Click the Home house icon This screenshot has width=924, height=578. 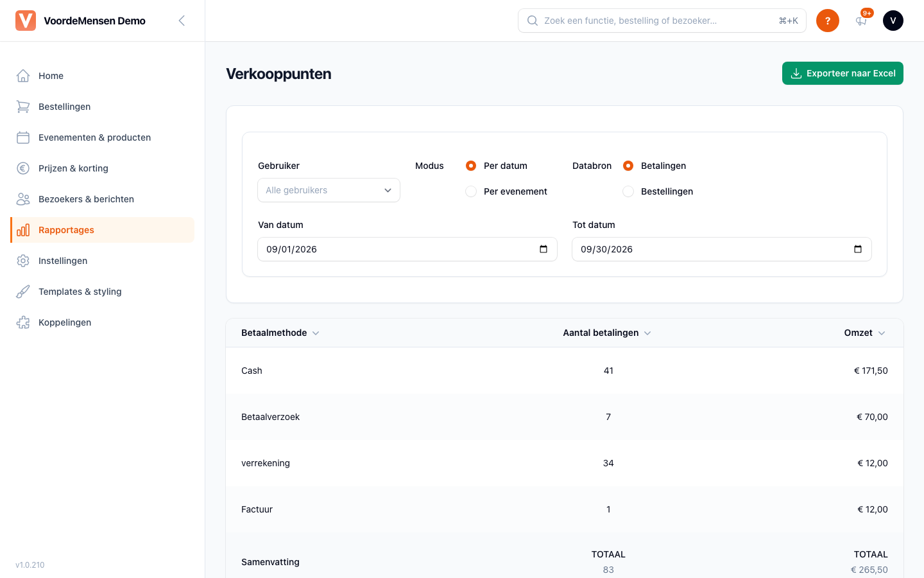(x=23, y=76)
